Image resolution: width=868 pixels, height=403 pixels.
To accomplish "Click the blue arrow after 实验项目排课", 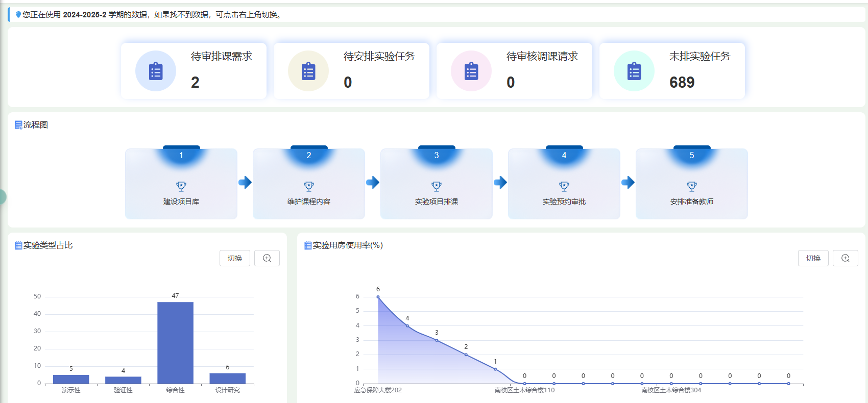I will click(500, 182).
